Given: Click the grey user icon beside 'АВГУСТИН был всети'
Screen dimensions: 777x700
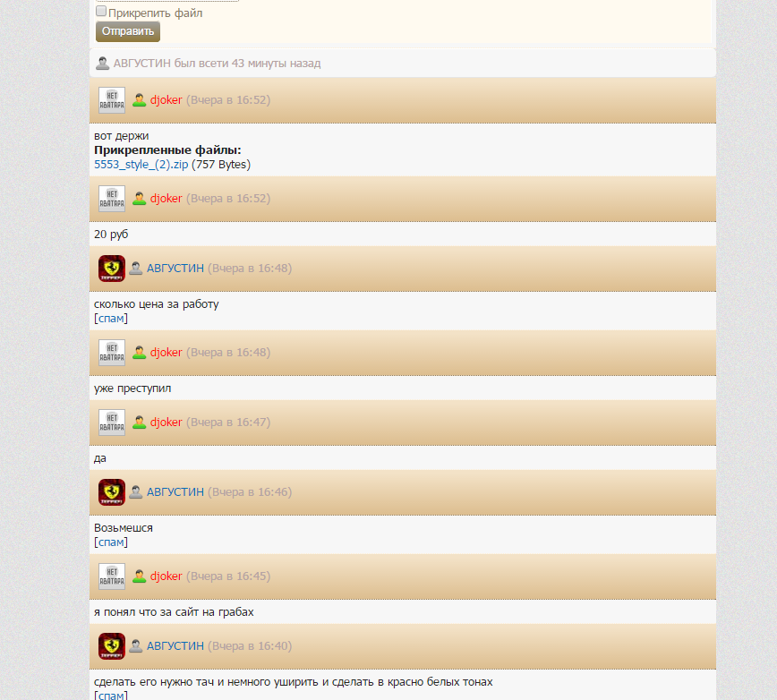Looking at the screenshot, I should pyautogui.click(x=103, y=64).
